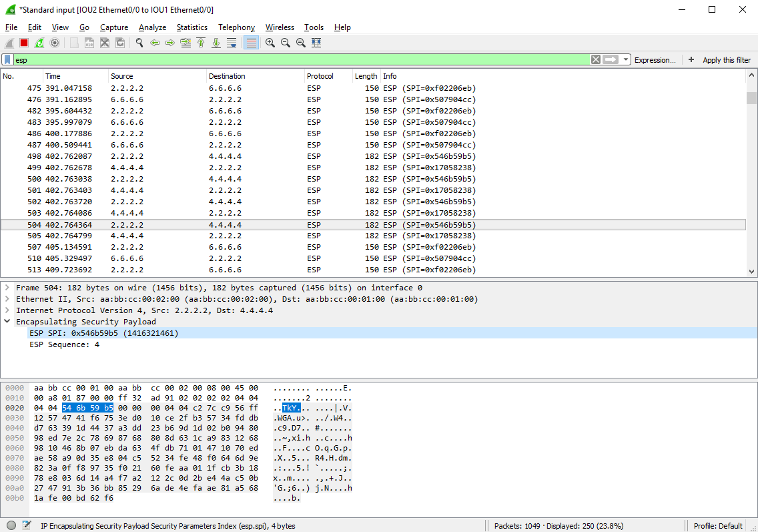Click the packet list scroll up arrow
This screenshot has width=758, height=532.
(x=751, y=75)
